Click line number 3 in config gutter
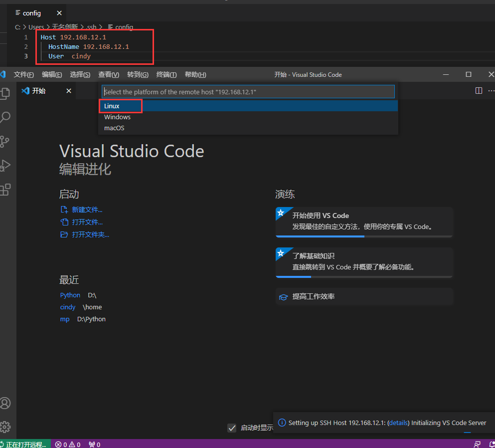This screenshot has height=448, width=495. click(26, 56)
